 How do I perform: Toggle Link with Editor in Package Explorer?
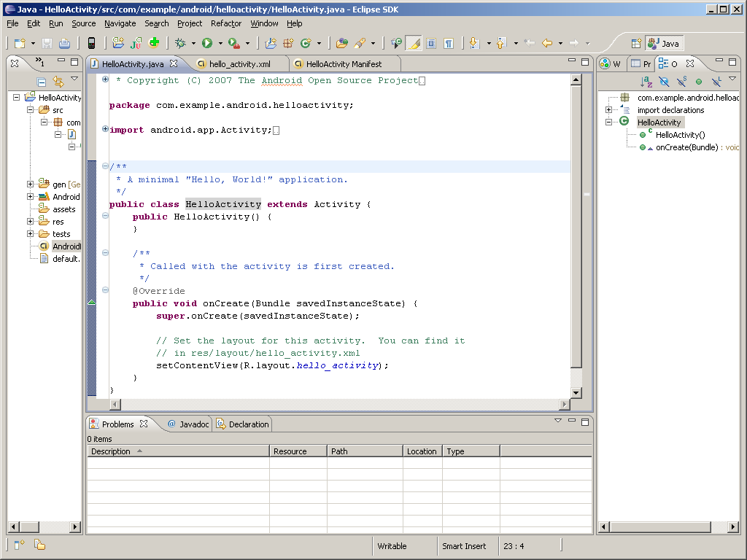click(x=58, y=82)
